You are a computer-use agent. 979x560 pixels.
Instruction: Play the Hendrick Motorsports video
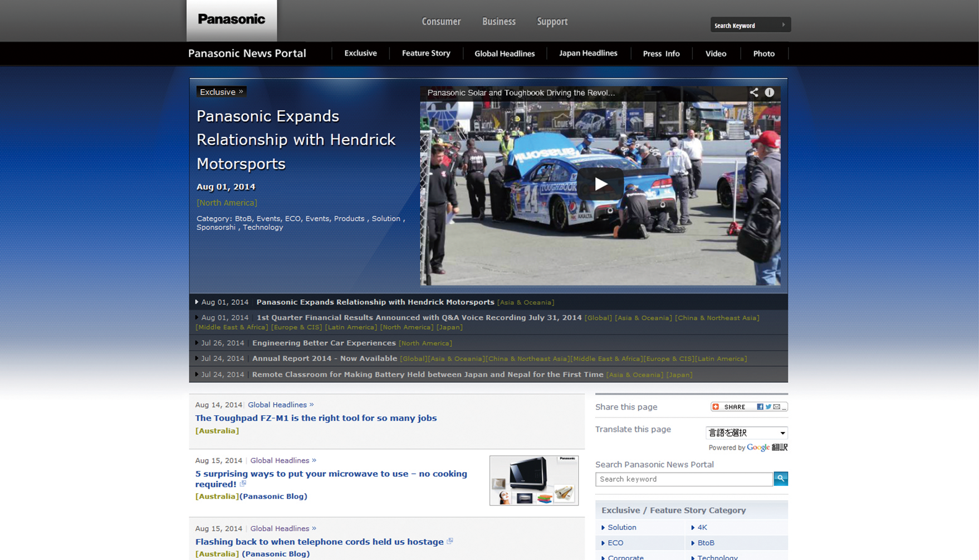pos(600,184)
